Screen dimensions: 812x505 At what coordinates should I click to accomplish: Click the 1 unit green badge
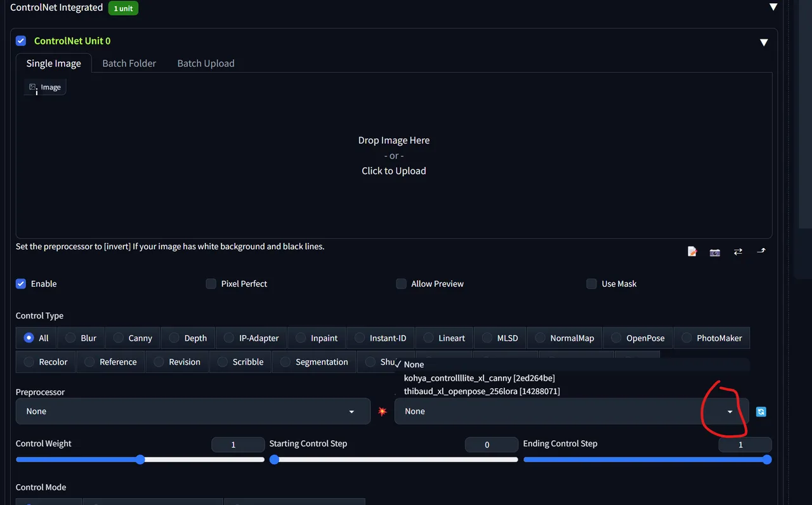coord(123,8)
